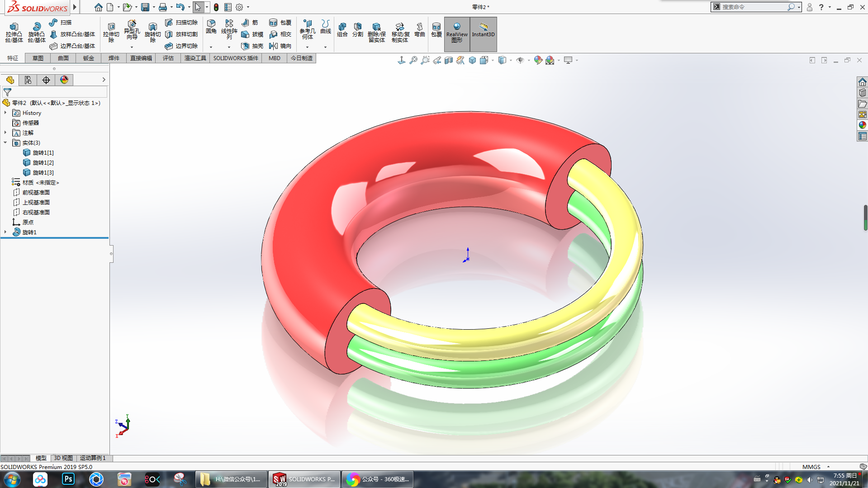Click the 放样凸台/基体 loft boss tool
Screen dimensions: 868x488
point(72,34)
